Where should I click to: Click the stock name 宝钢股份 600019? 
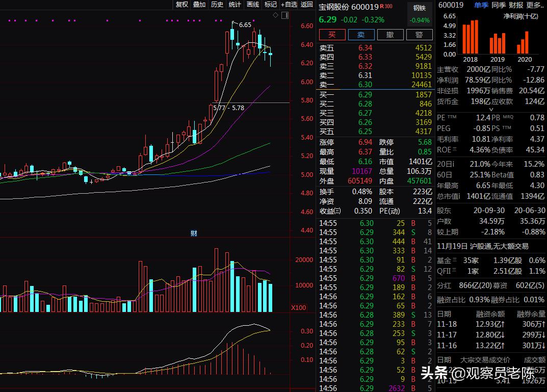point(349,7)
